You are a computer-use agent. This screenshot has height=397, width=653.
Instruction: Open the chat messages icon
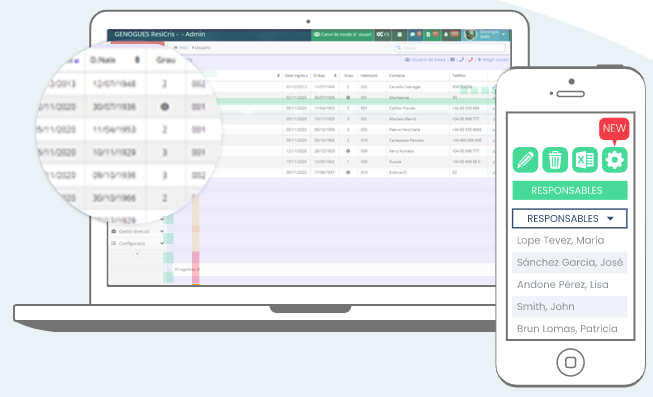pos(415,35)
